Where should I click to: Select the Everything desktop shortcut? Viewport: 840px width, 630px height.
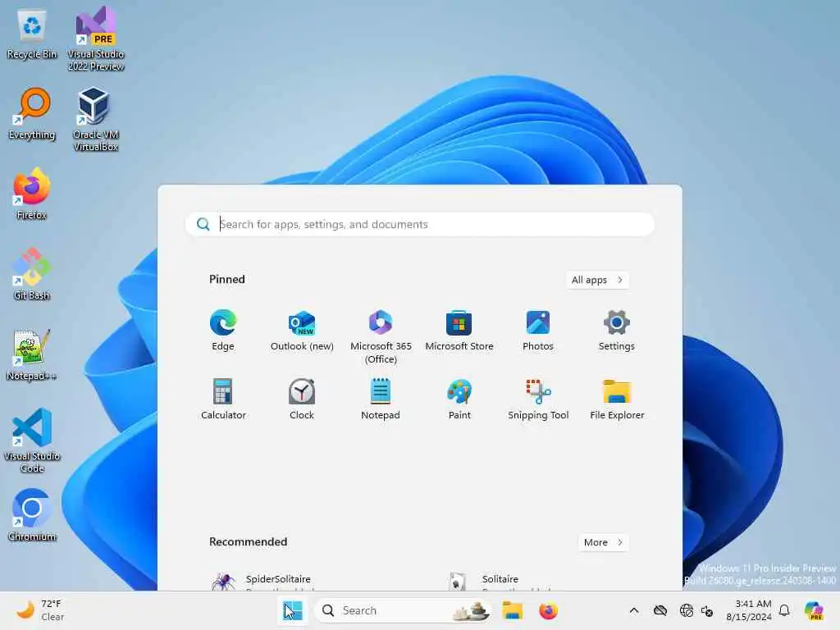tap(32, 114)
